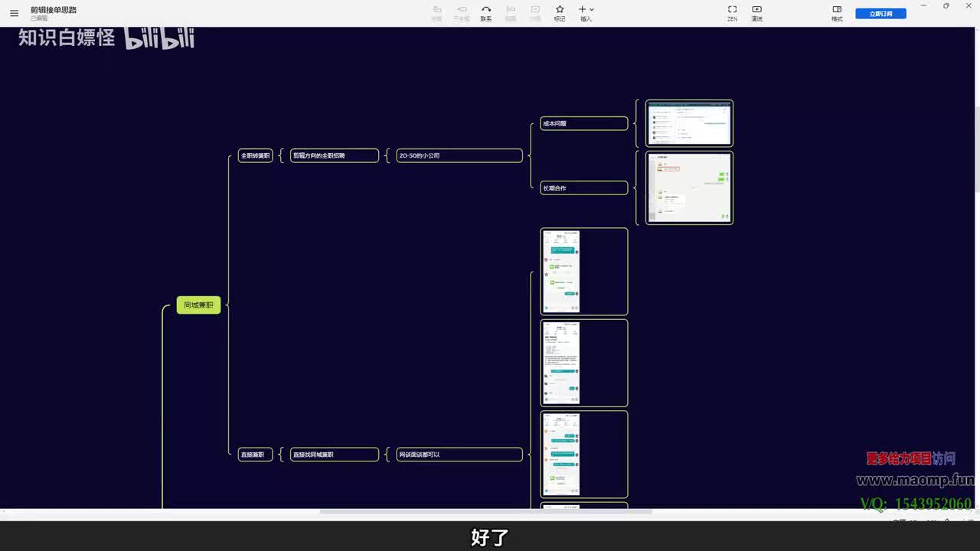
Task: Select the 20-50的小公司 topic node
Action: [x=459, y=155]
